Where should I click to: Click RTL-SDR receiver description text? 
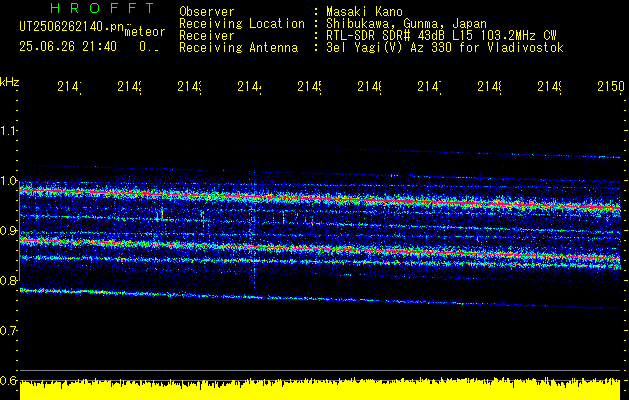(x=441, y=36)
